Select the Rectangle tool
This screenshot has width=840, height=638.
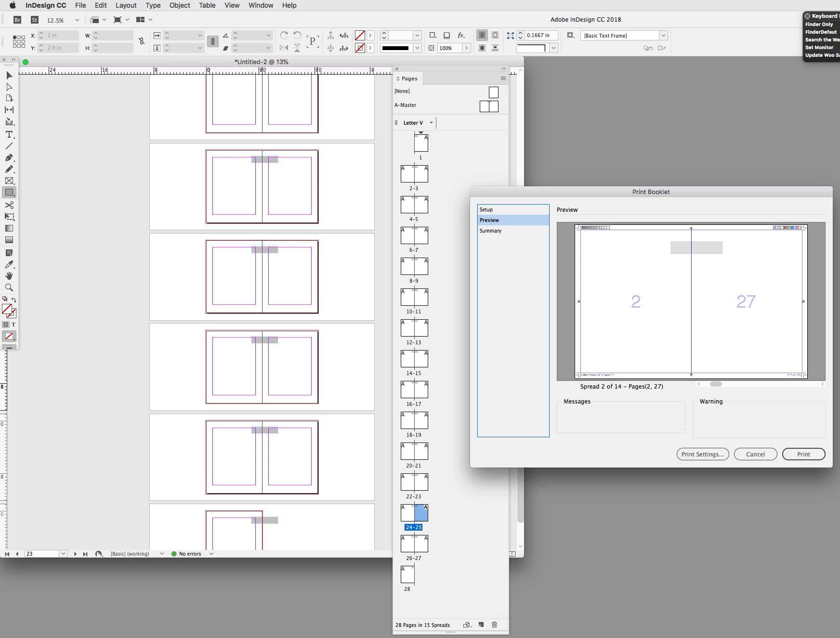point(9,192)
